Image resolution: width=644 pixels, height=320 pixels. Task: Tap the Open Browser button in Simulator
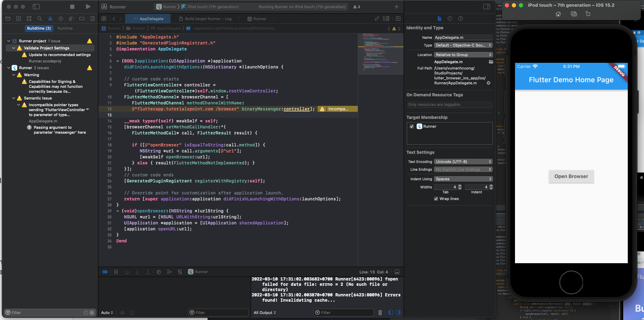[x=571, y=176]
